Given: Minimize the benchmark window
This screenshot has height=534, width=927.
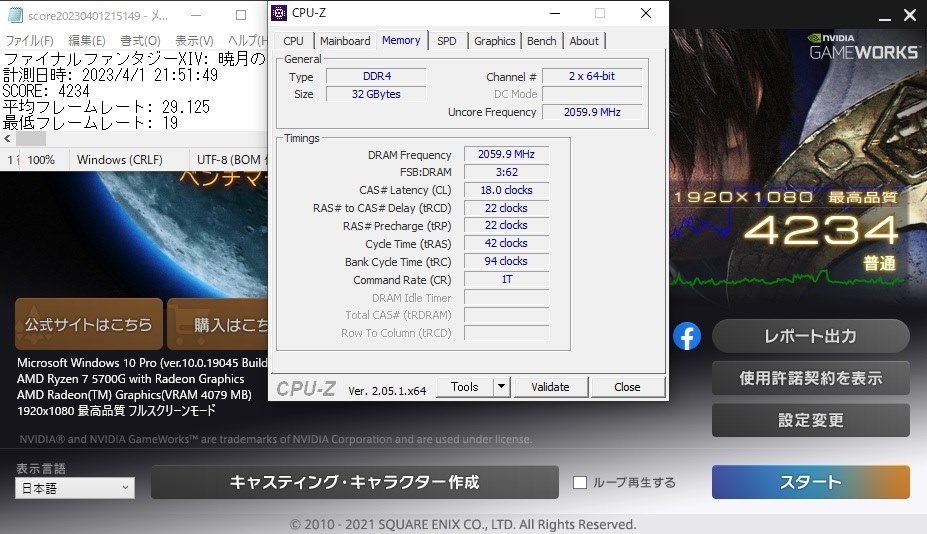Looking at the screenshot, I should coord(884,18).
